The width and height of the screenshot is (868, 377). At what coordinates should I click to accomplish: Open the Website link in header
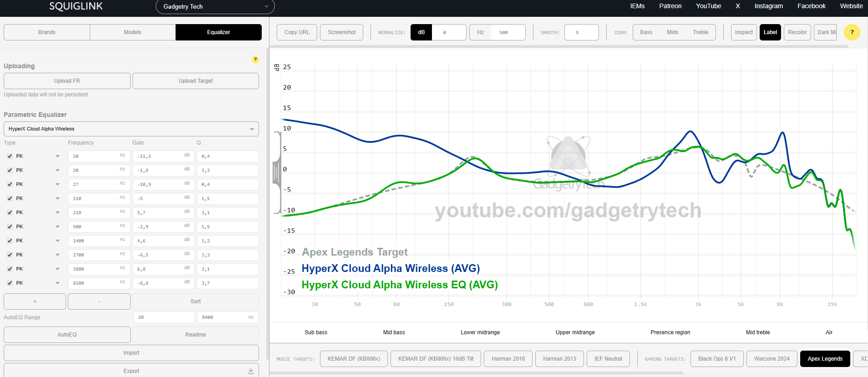tap(852, 6)
